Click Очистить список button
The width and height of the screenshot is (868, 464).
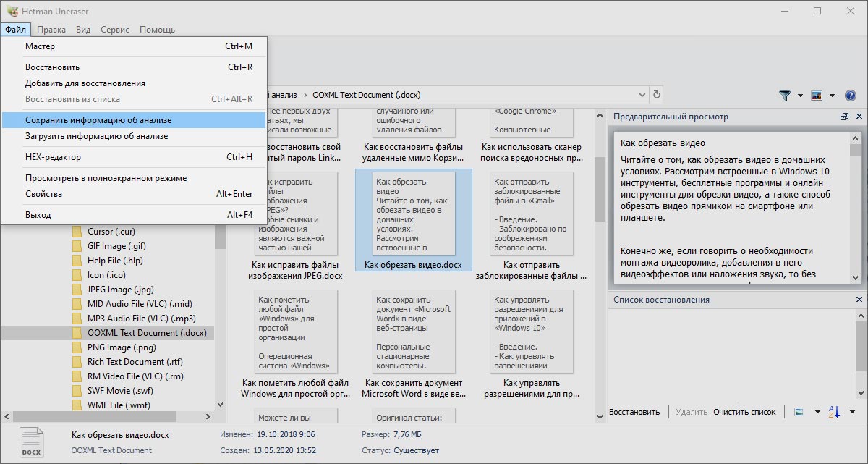744,412
